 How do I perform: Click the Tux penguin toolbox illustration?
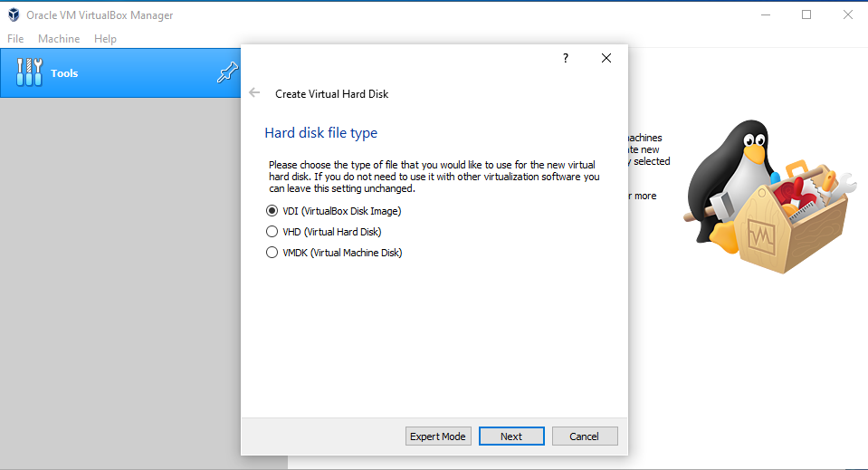770,197
